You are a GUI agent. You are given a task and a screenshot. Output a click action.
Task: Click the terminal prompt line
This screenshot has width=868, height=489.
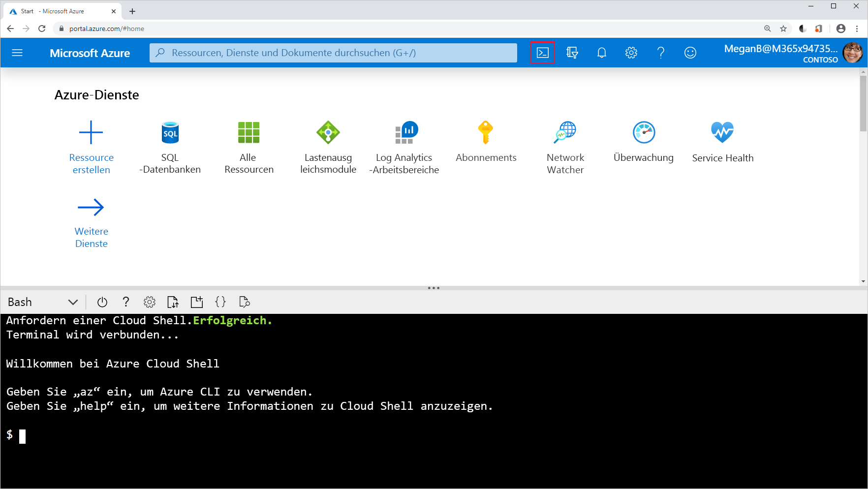(16, 435)
